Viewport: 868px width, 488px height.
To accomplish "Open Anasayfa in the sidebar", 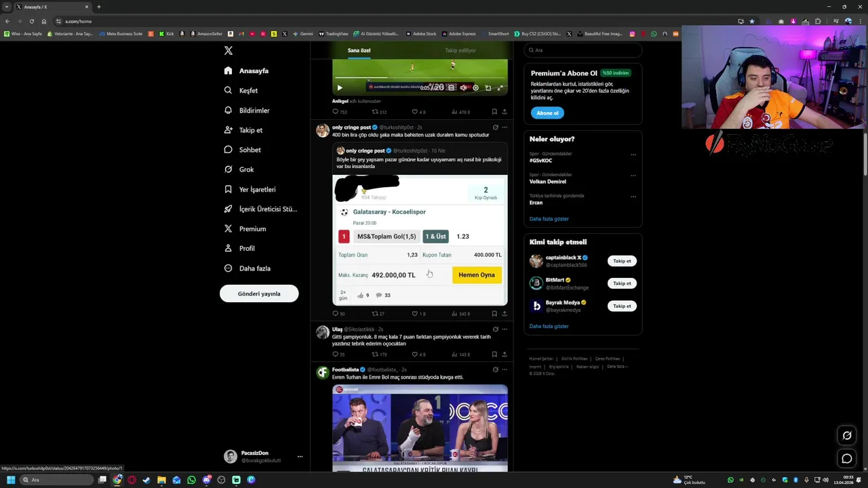I will (x=247, y=70).
